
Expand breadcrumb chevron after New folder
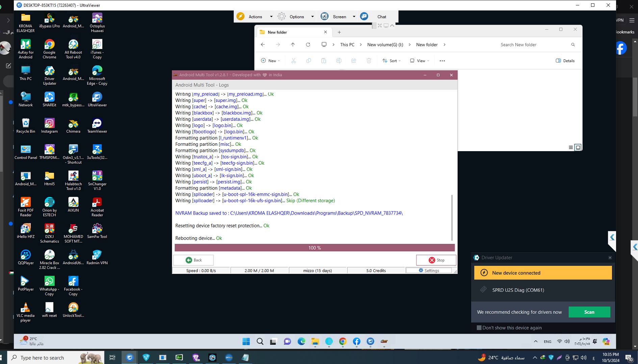point(444,45)
